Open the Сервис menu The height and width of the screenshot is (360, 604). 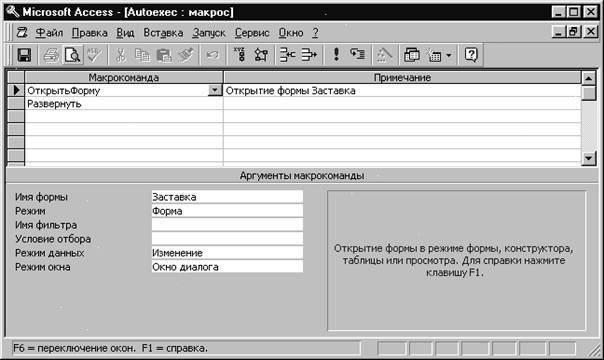252,33
